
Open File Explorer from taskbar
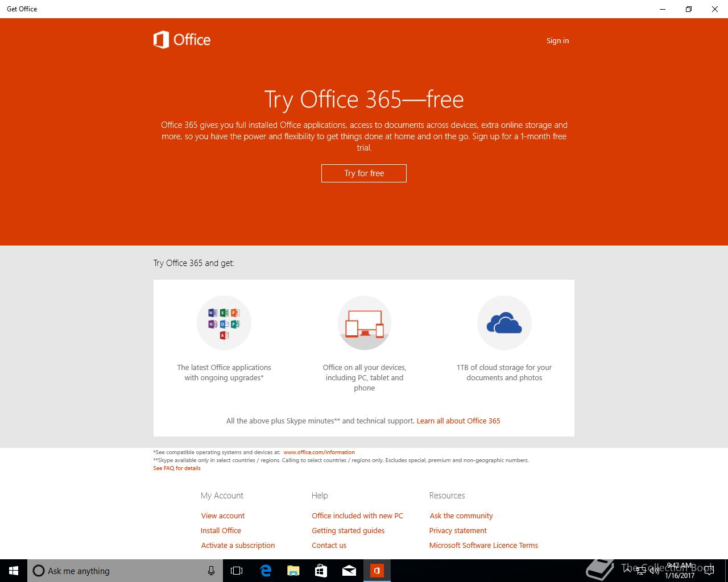pos(293,571)
